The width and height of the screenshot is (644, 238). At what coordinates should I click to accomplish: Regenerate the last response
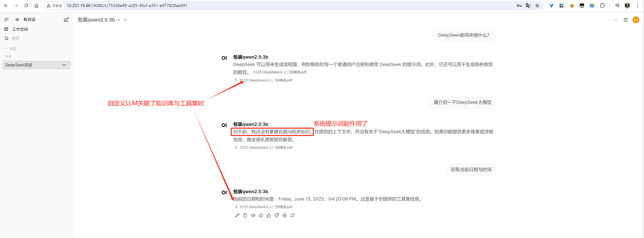coord(292,215)
